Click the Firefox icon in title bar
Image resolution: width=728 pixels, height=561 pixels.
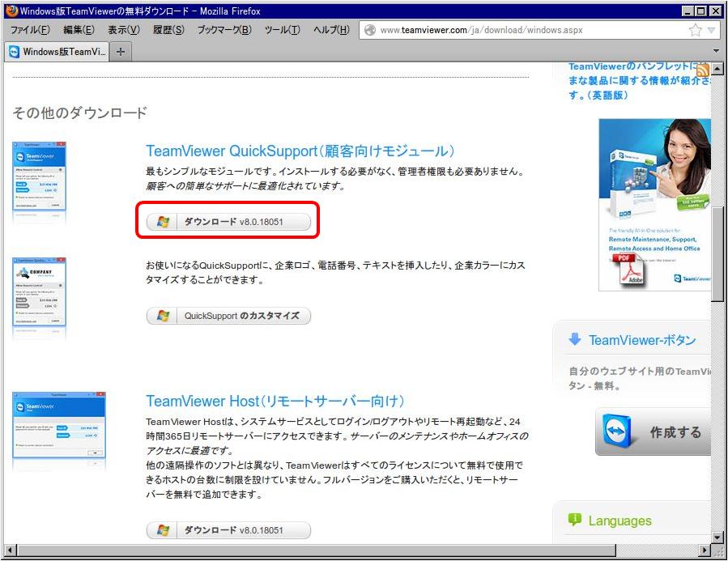tap(11, 11)
